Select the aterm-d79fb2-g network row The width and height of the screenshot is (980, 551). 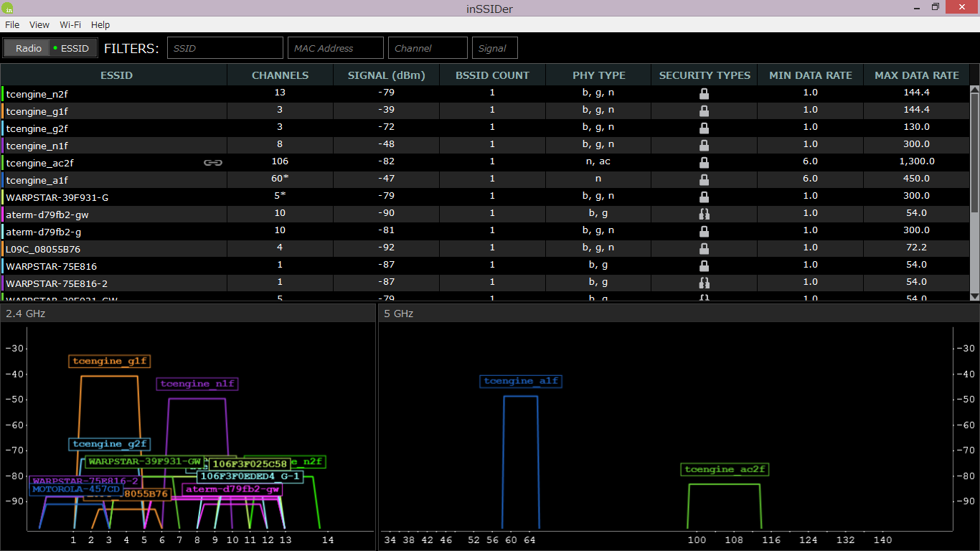click(x=485, y=231)
